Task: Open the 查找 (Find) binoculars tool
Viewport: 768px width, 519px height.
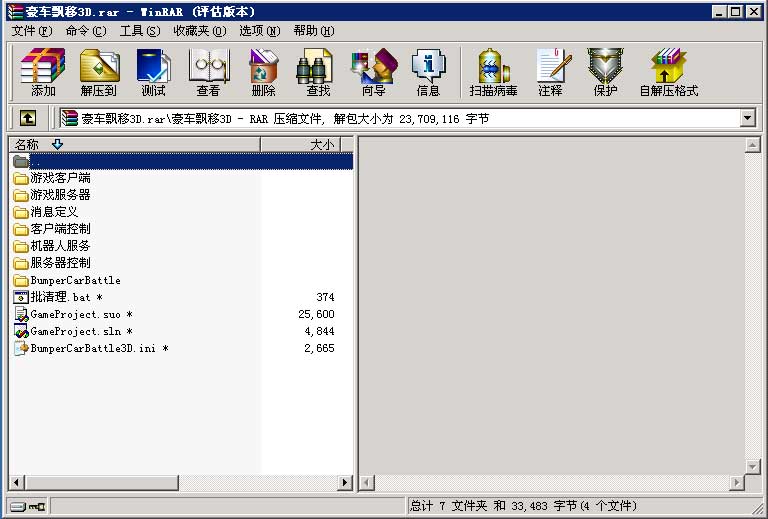Action: (x=318, y=72)
